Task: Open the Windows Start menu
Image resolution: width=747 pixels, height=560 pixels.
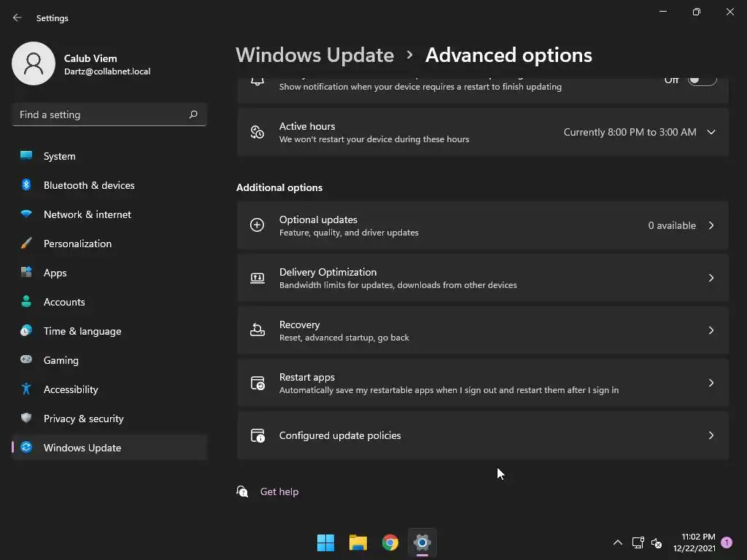Action: 326,542
